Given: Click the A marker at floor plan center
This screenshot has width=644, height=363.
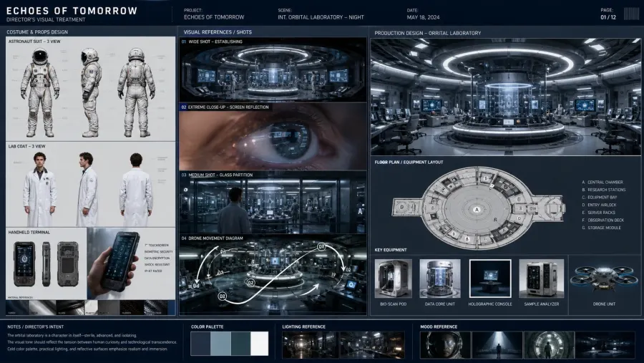Looking at the screenshot, I should point(477,209).
